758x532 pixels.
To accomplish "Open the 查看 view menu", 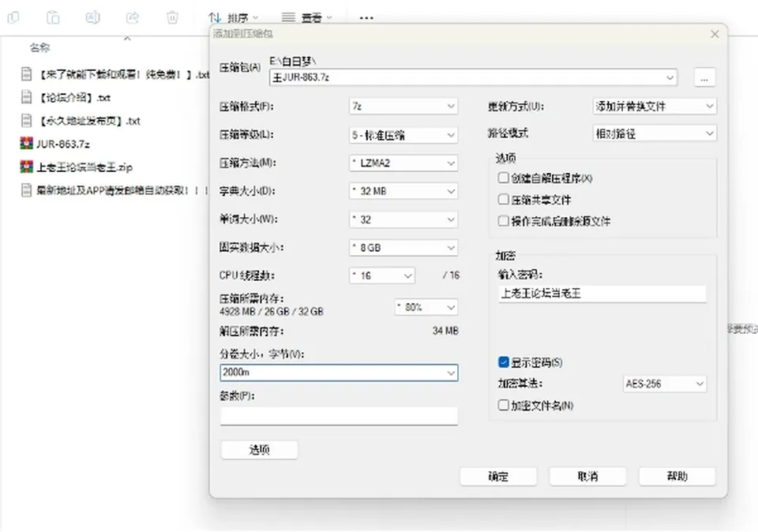I will tap(307, 18).
